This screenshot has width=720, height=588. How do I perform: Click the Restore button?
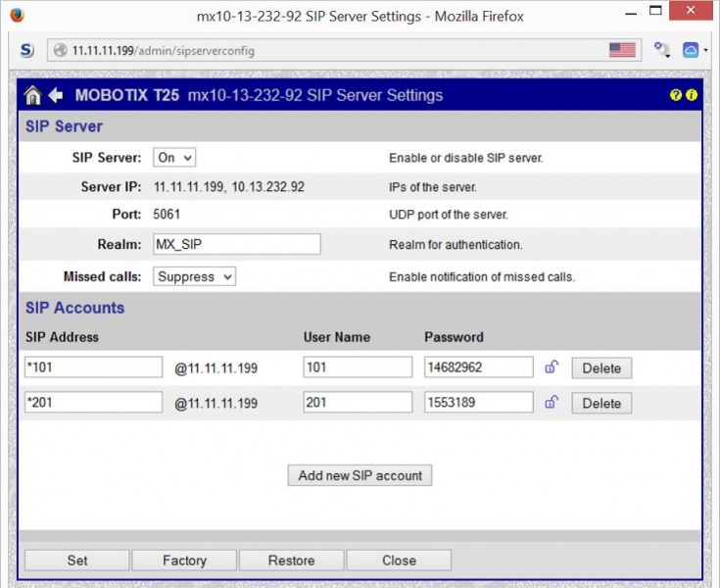[292, 560]
